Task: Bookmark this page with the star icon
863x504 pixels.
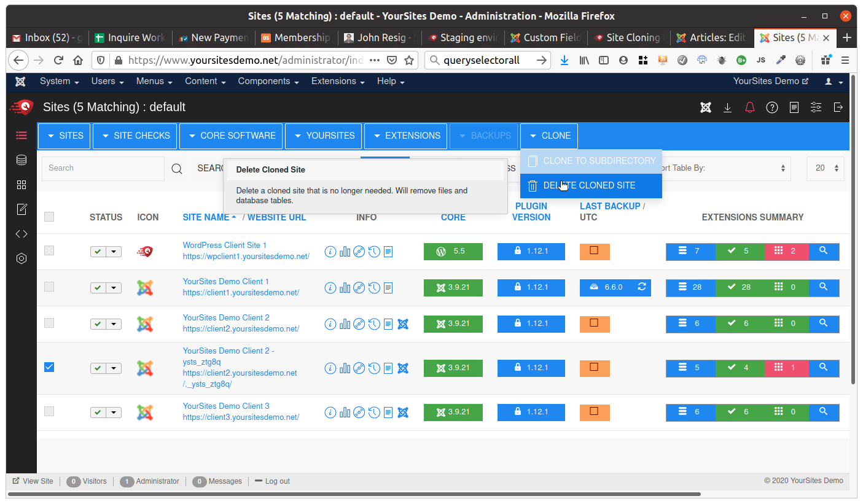Action: pyautogui.click(x=410, y=60)
